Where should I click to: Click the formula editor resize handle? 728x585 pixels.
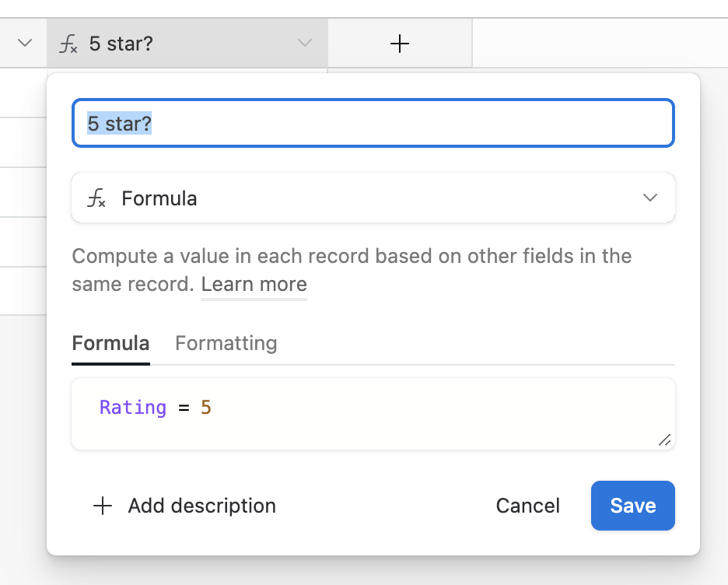tap(664, 440)
